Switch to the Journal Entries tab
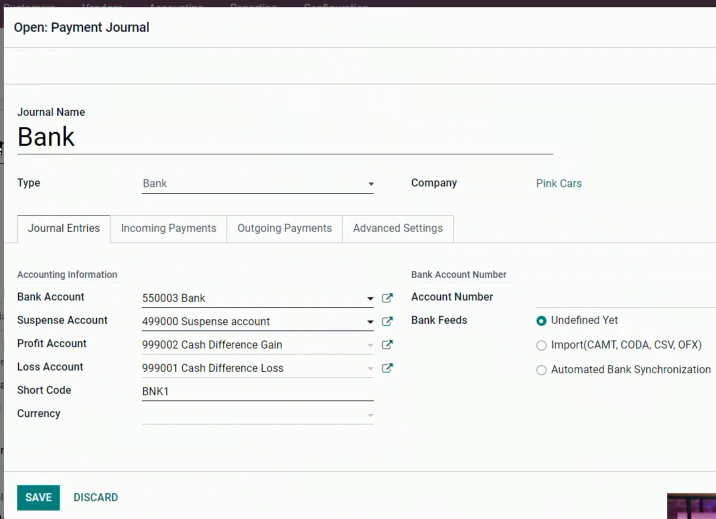Viewport: 716px width, 519px height. tap(63, 228)
